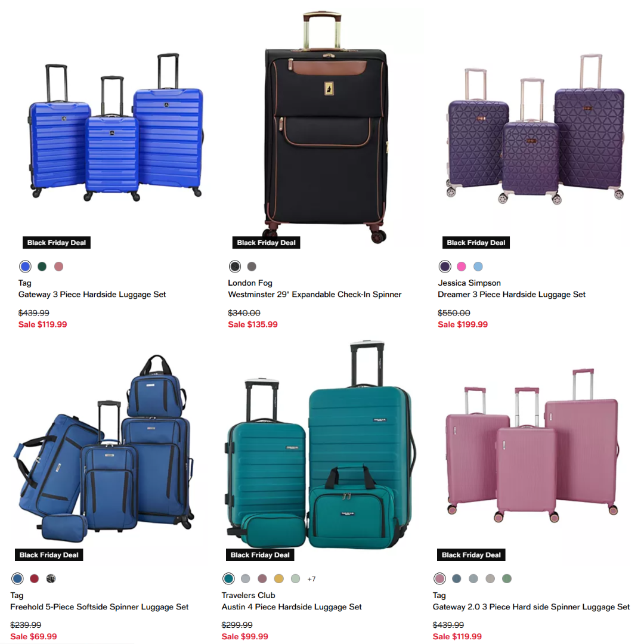View the black London Fog suitcase image
644x644 pixels.
click(326, 128)
